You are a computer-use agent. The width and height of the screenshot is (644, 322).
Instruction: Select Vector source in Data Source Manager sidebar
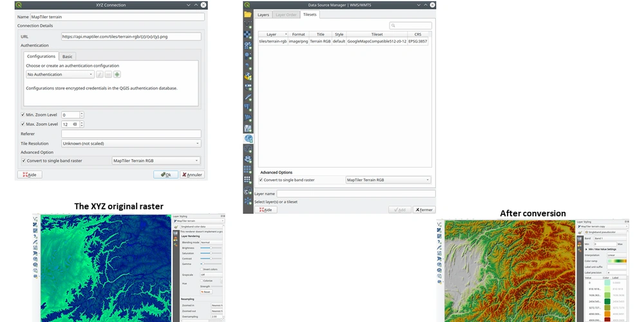[248, 24]
